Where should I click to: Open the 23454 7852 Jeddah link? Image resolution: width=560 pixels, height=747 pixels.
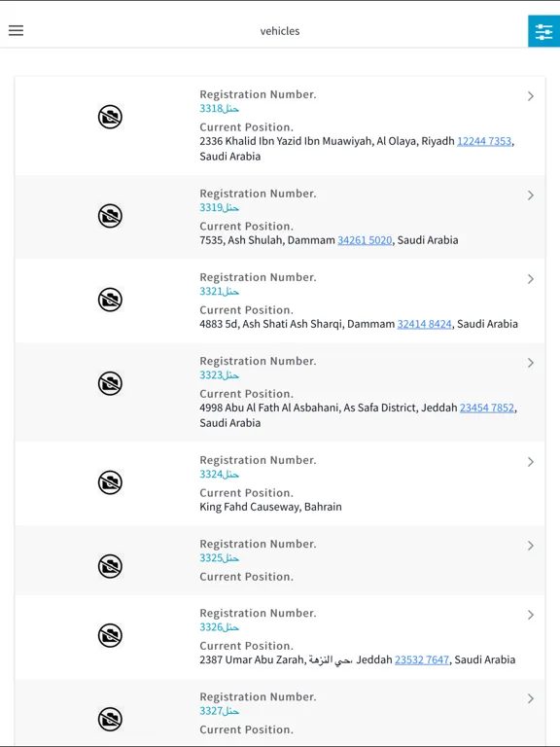487,408
